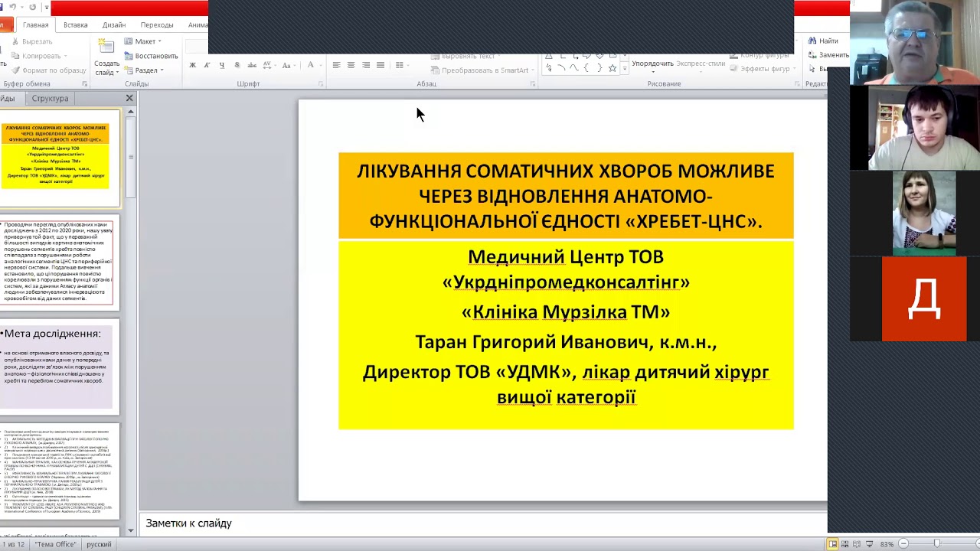The height and width of the screenshot is (551, 980).
Task: Click the Создать слайд icon
Action: pos(106,47)
